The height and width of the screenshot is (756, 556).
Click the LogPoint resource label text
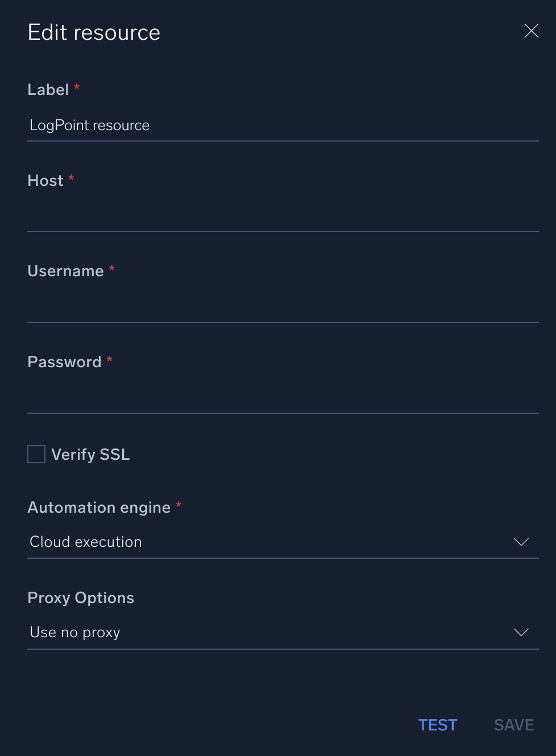tap(89, 125)
